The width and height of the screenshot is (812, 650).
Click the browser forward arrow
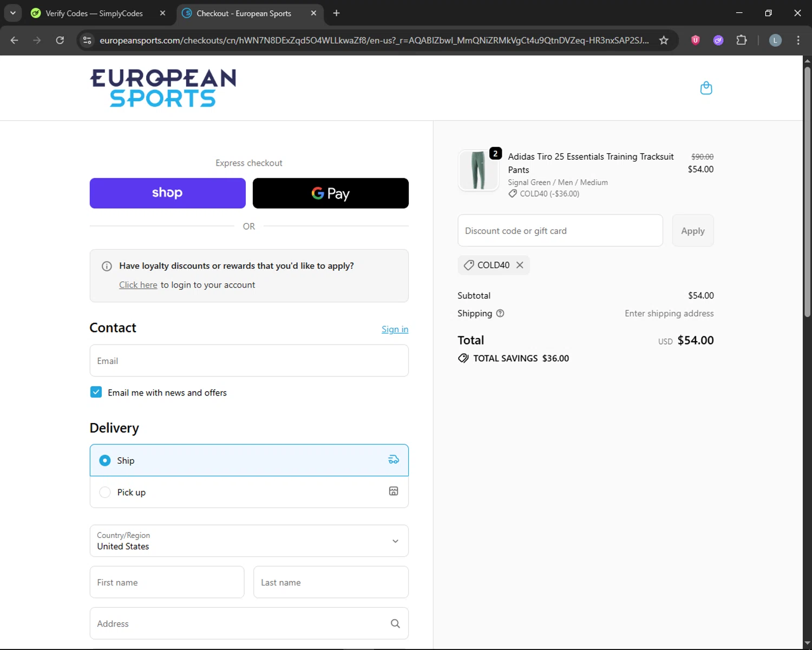coord(37,40)
